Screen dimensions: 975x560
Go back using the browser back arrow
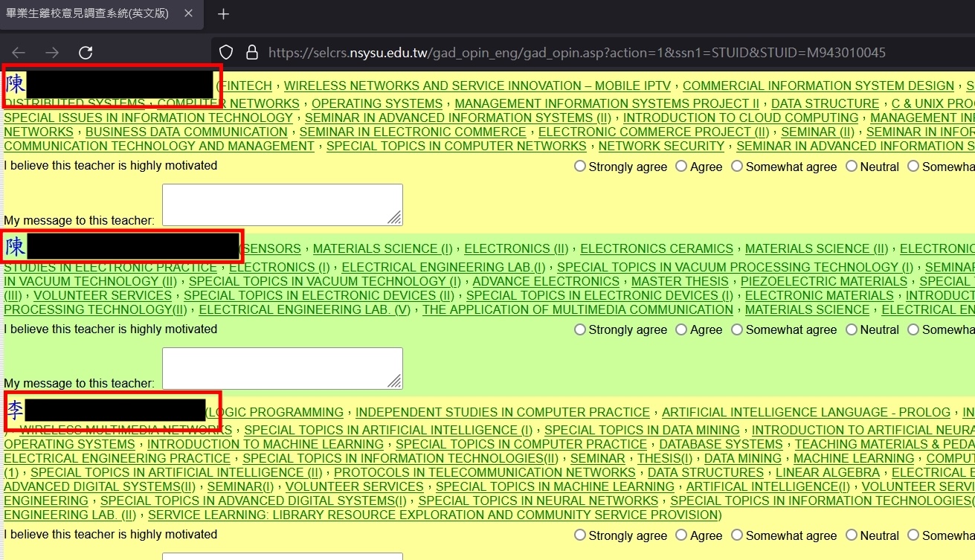click(19, 53)
